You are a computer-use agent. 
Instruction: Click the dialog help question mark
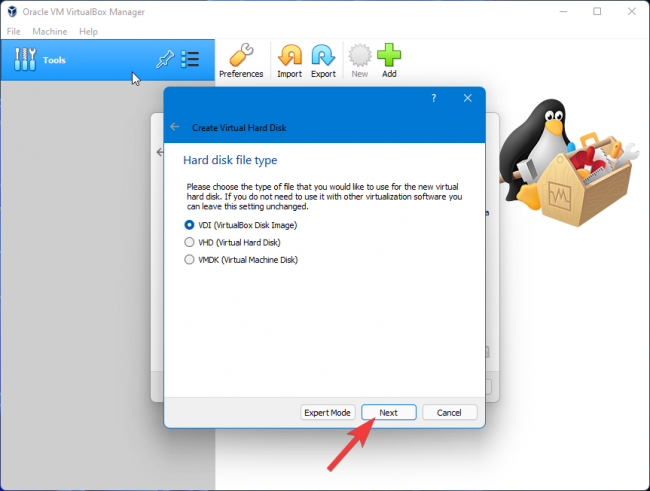434,98
